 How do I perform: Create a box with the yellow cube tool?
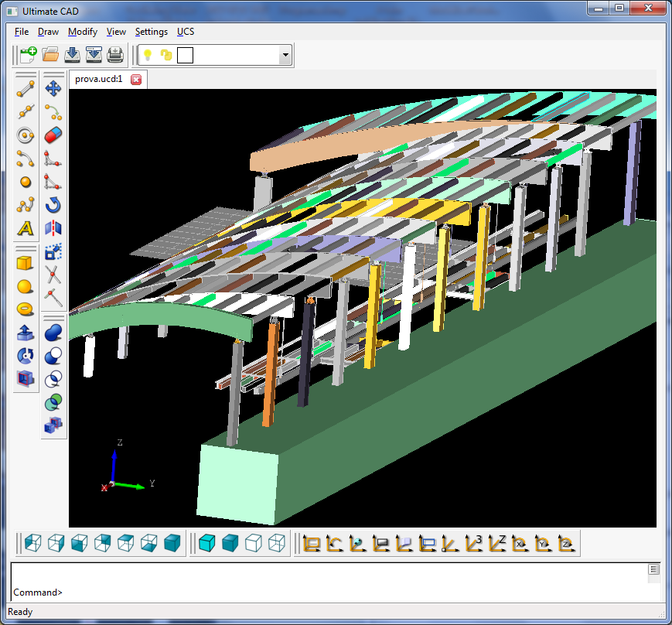click(x=26, y=263)
